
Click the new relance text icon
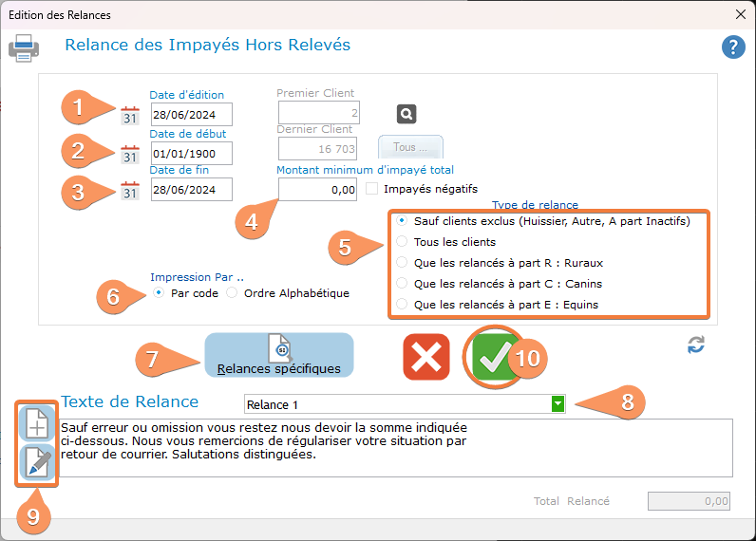point(37,423)
